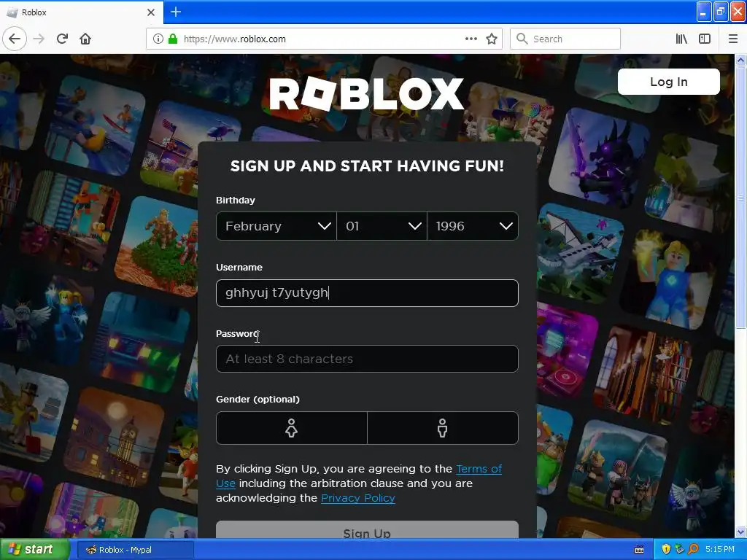Open the Privacy Policy link
Screen dimensions: 747x560
click(x=357, y=498)
